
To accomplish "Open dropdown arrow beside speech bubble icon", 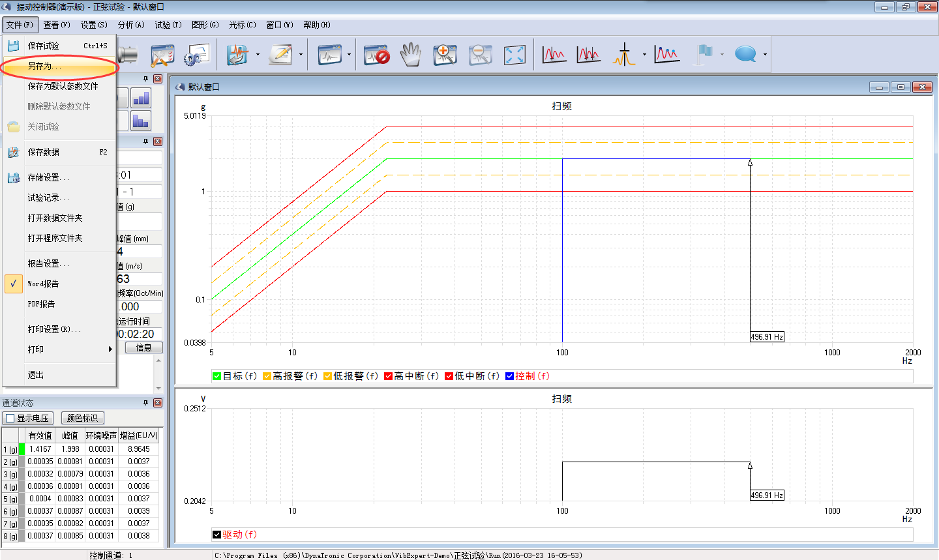I will [765, 55].
